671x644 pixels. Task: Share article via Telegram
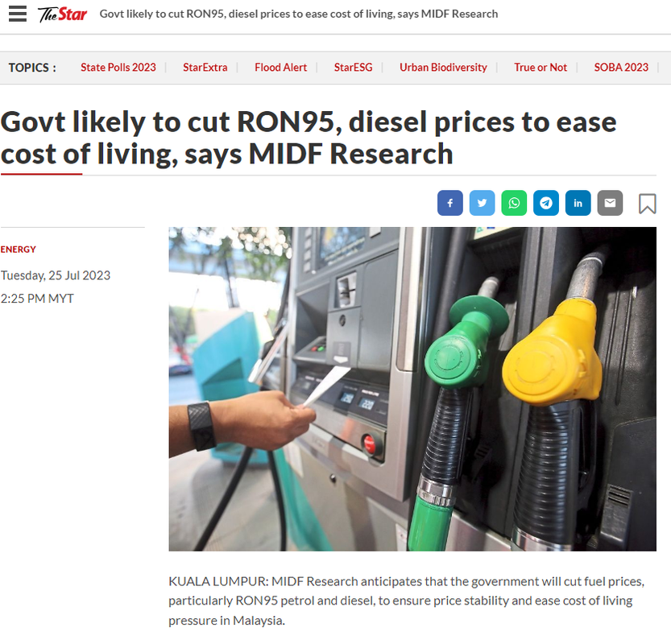coord(545,203)
